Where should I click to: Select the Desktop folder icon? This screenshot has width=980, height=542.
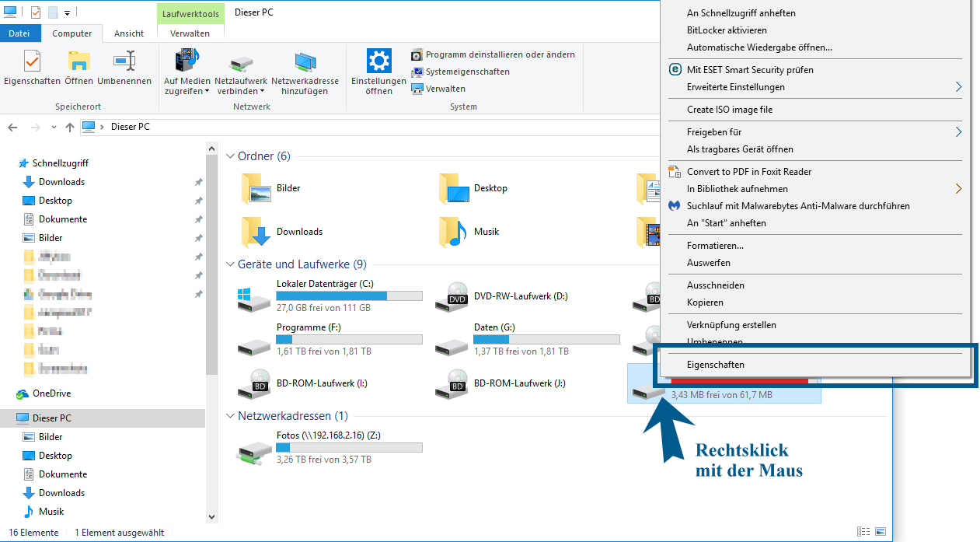coord(454,188)
